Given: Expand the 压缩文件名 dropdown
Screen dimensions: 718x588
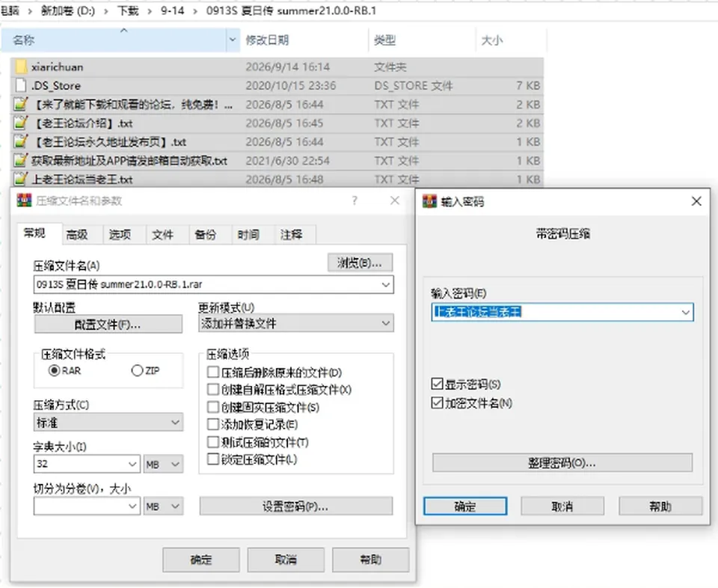Looking at the screenshot, I should tap(386, 284).
